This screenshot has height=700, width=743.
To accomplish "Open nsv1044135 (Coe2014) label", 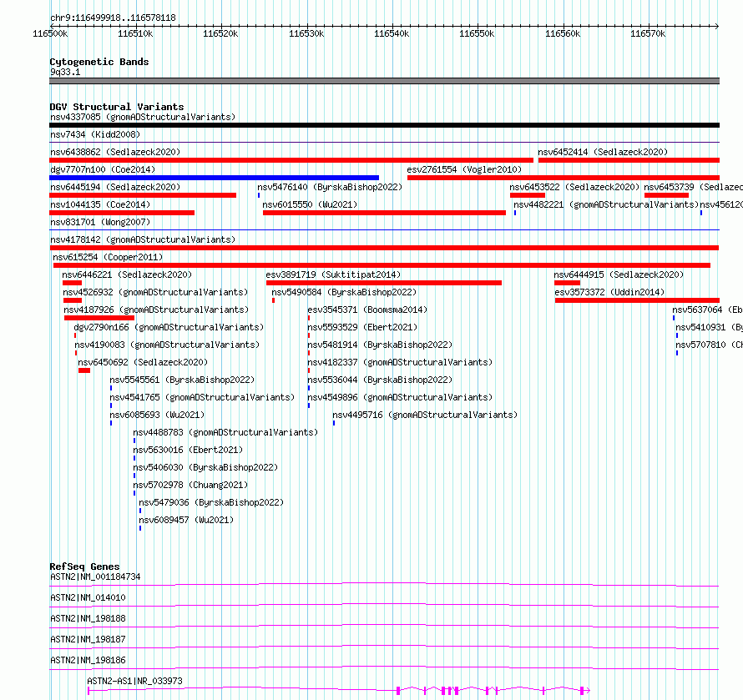I will click(x=100, y=204).
